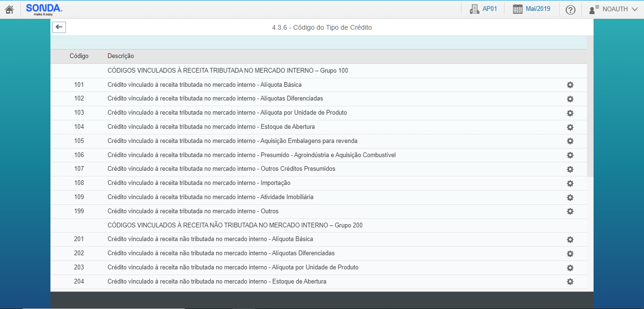Click the Descrição column header
Image resolution: width=644 pixels, height=309 pixels.
click(x=121, y=56)
